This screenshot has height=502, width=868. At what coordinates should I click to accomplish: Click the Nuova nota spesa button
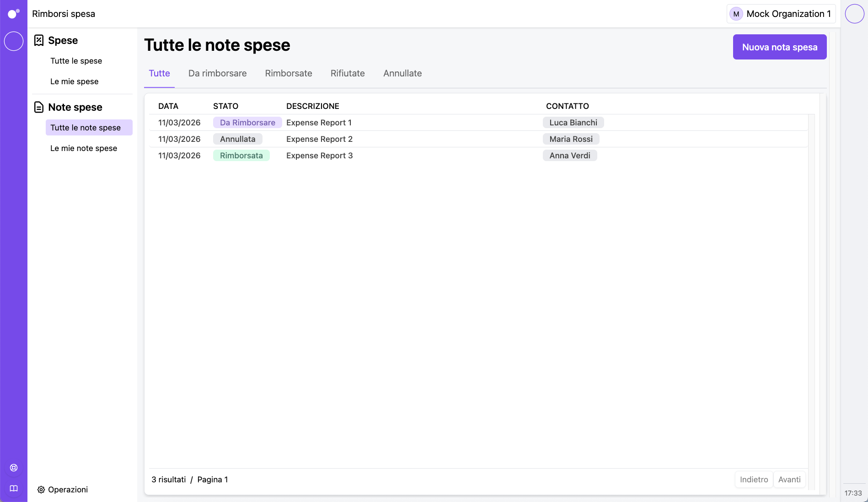point(779,47)
